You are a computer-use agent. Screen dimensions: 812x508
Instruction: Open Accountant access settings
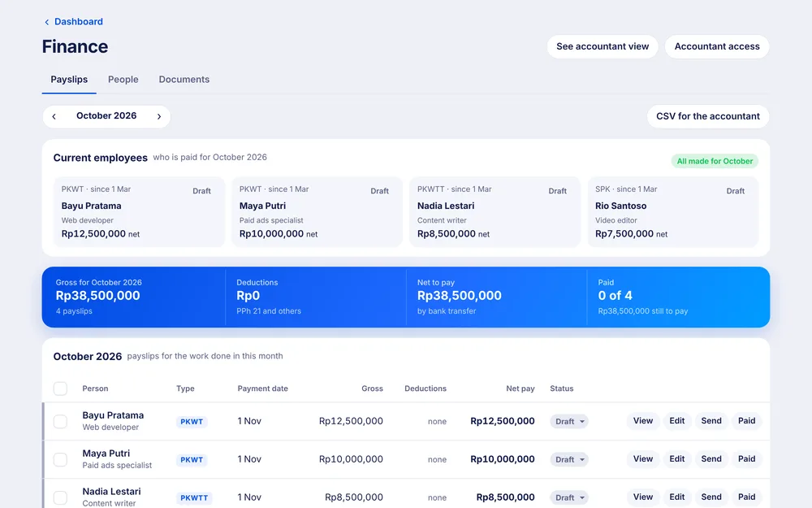(x=717, y=46)
